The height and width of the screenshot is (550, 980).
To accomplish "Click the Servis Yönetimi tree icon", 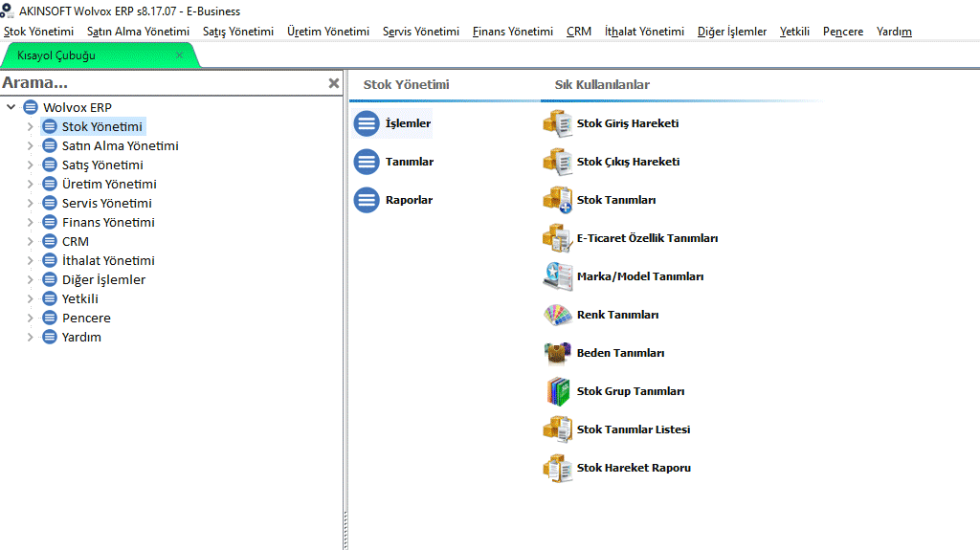I will [x=50, y=203].
